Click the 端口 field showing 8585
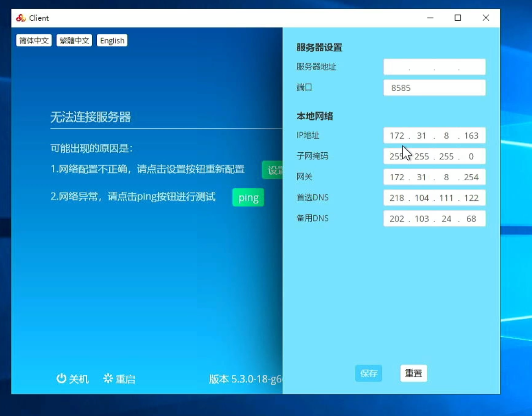Screen dimensions: 532x416 (434, 88)
